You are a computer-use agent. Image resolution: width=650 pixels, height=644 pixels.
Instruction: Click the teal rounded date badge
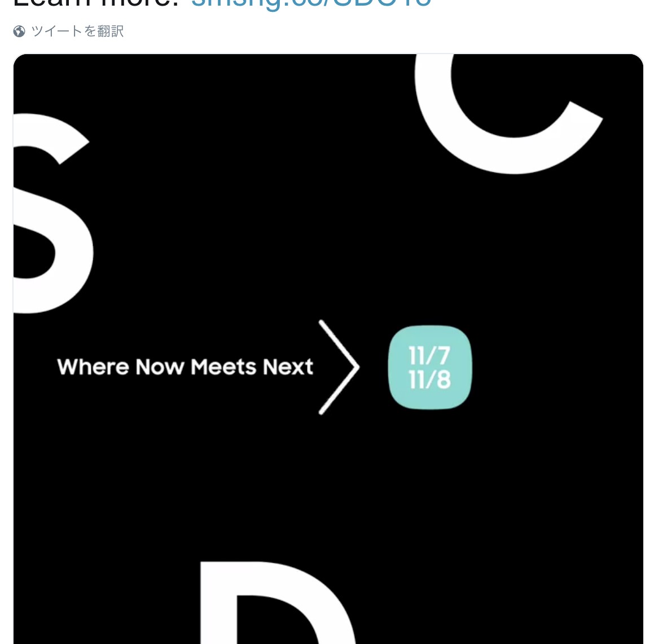click(430, 367)
